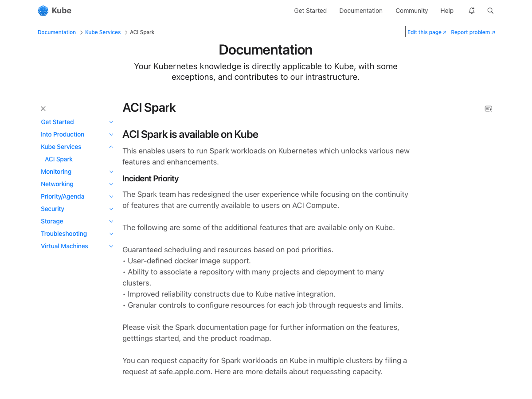
Task: Click paragraph 'Please visit the Spark documentation page'
Action: (x=261, y=333)
